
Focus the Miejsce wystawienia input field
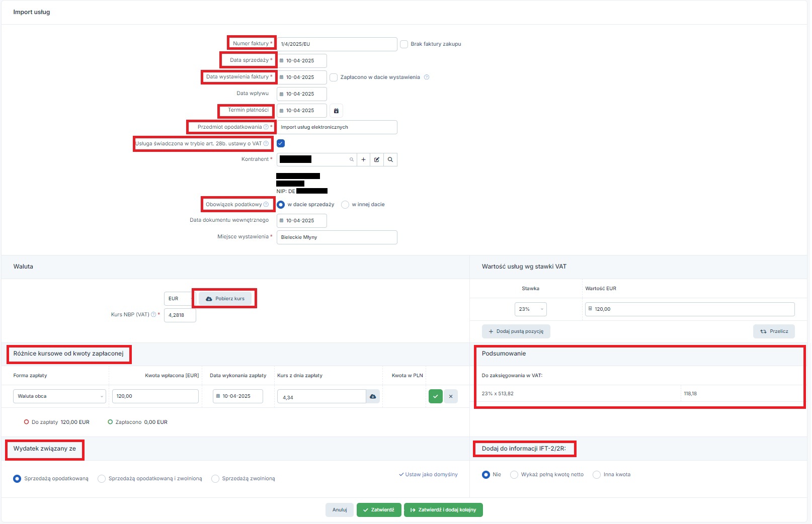[337, 237]
